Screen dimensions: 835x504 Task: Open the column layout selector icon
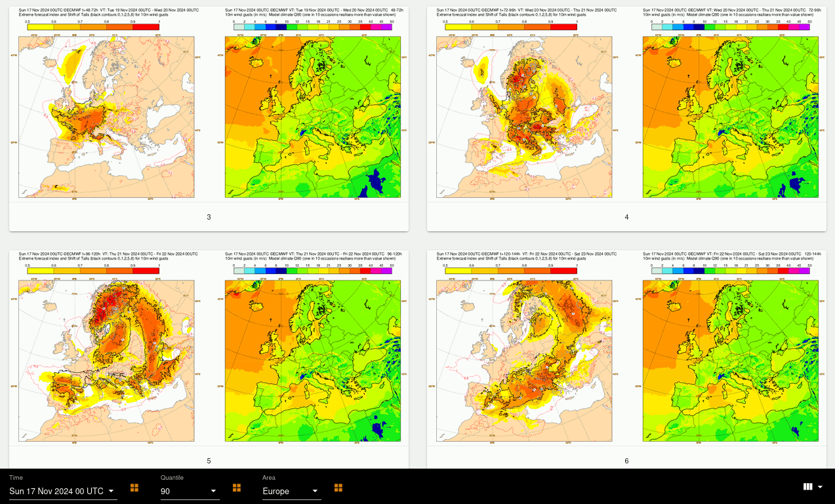813,487
